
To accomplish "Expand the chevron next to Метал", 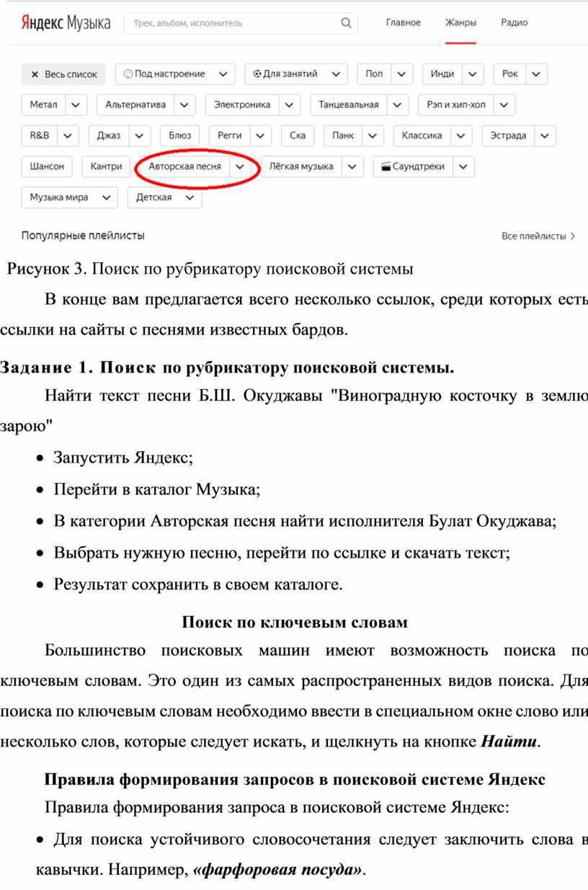I will [x=76, y=105].
